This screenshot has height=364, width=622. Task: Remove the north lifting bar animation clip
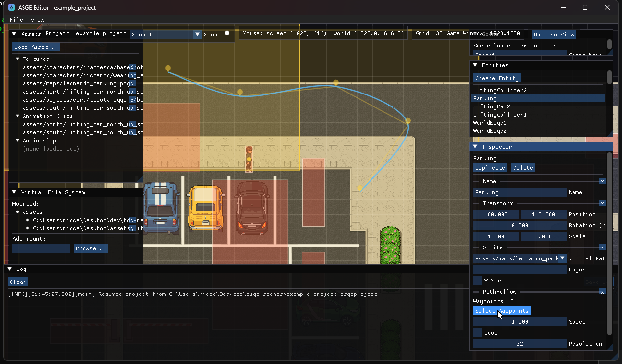(132, 124)
